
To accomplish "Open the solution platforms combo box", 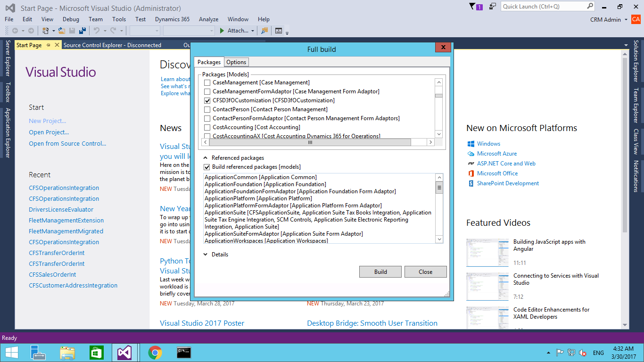I will coord(189,31).
